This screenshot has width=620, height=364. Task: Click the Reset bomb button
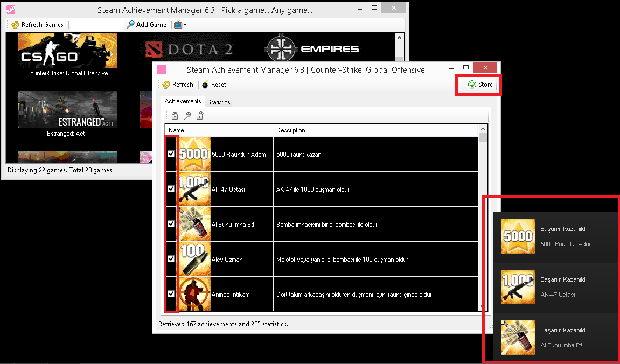coord(214,84)
